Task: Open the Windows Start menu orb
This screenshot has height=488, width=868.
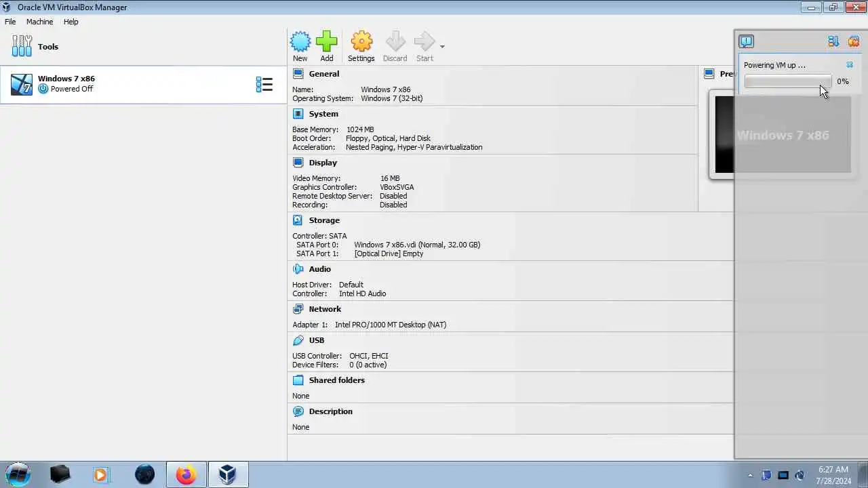Action: (x=18, y=474)
